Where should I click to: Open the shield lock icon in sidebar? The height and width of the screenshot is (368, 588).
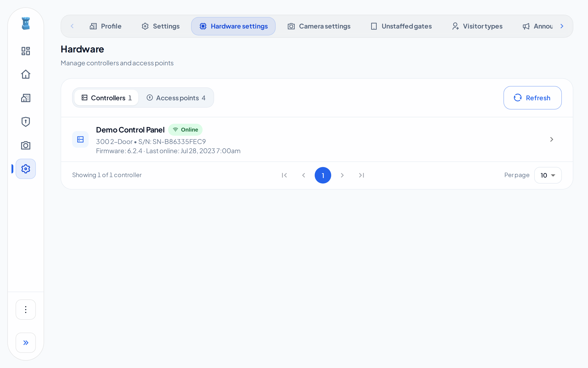[x=25, y=122]
